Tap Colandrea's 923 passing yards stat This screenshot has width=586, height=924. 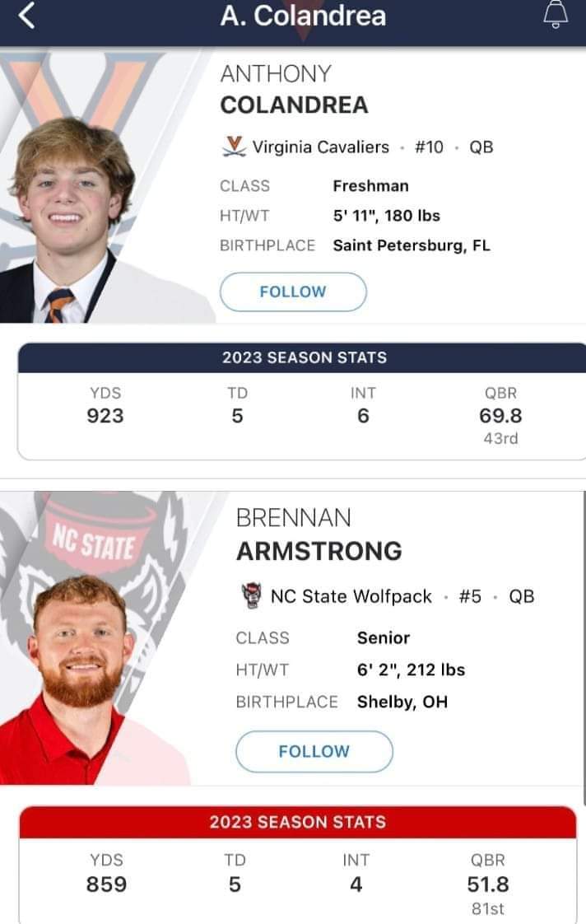click(105, 416)
